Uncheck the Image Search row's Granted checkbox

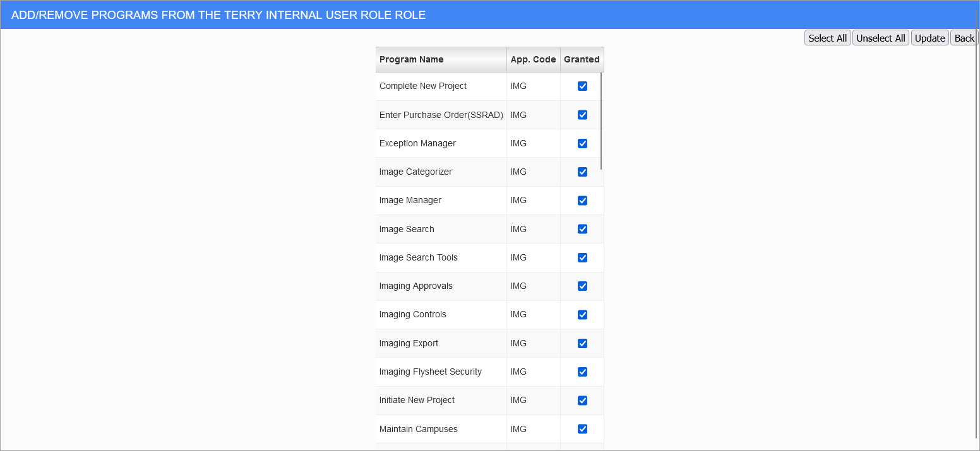point(582,229)
